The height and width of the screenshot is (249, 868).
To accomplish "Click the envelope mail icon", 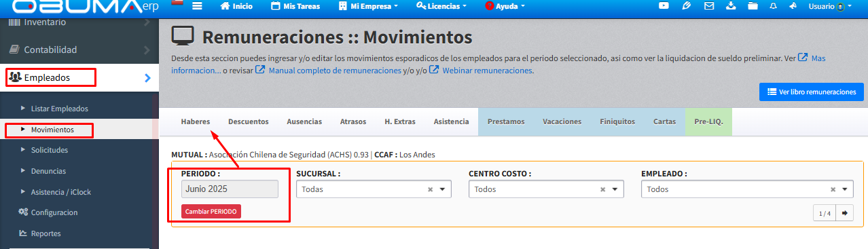I will coord(709,6).
